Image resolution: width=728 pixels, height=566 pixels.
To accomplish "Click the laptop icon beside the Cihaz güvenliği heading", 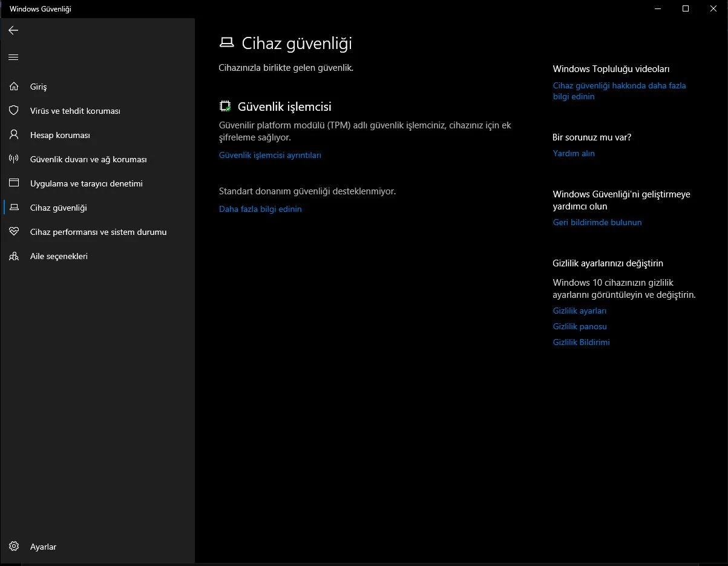I will [x=226, y=43].
